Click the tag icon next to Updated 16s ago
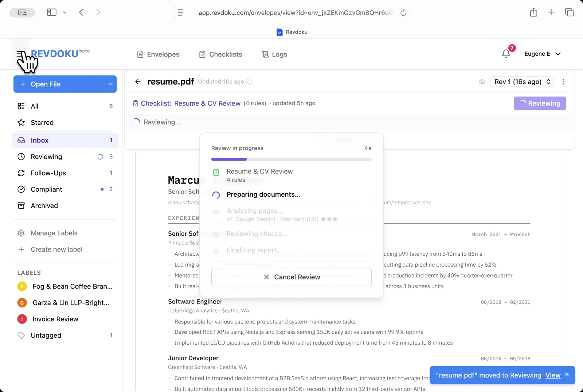This screenshot has width=583, height=392. (x=250, y=82)
